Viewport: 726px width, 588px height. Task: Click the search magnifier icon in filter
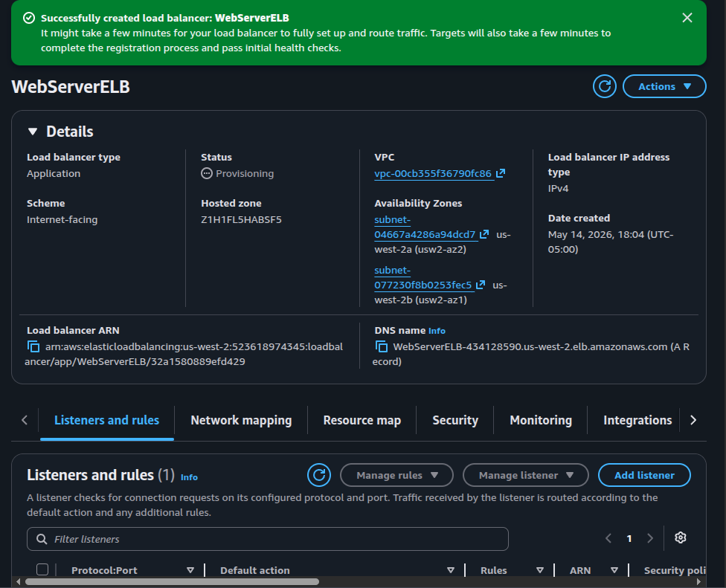coord(42,539)
